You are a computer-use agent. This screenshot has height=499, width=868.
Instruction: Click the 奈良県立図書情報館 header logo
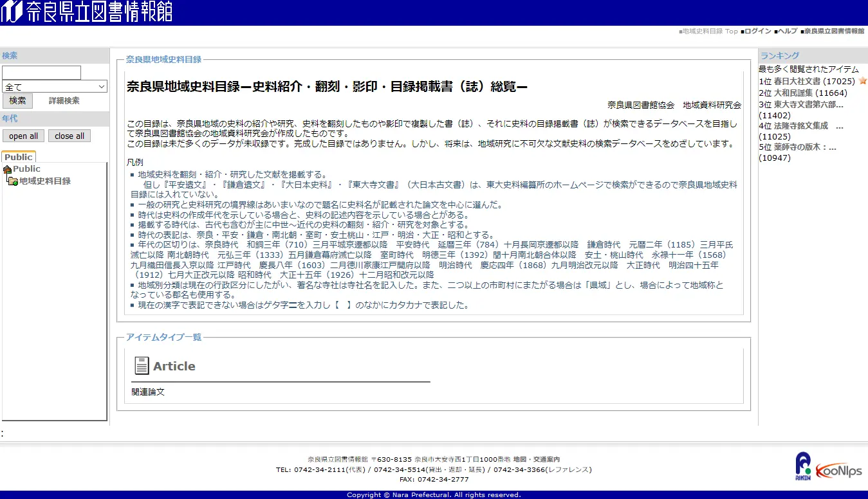(87, 12)
